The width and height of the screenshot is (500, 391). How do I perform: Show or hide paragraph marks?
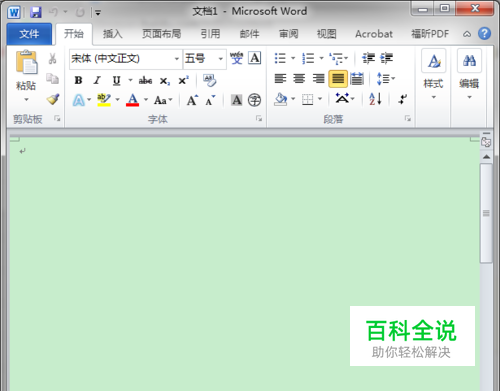403,99
